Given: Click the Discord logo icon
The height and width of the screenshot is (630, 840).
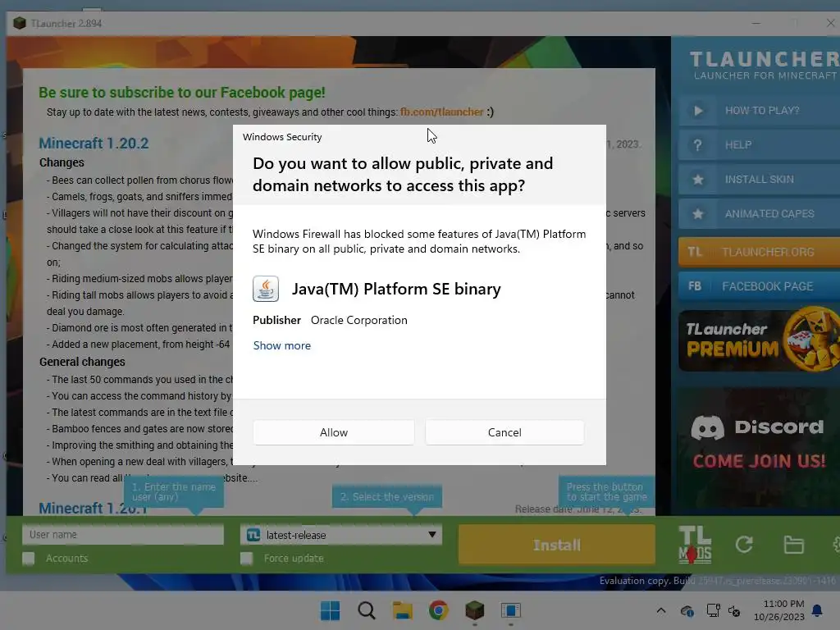Looking at the screenshot, I should [707, 427].
